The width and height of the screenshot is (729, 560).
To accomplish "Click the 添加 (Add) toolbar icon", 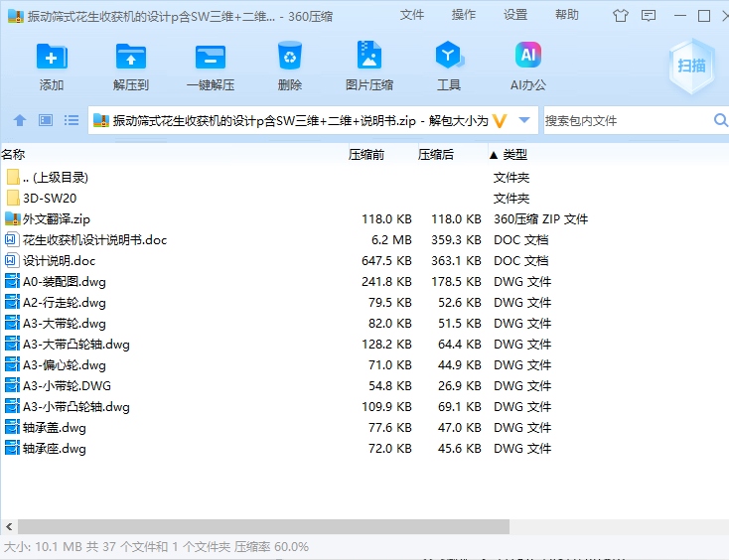I will click(x=52, y=57).
